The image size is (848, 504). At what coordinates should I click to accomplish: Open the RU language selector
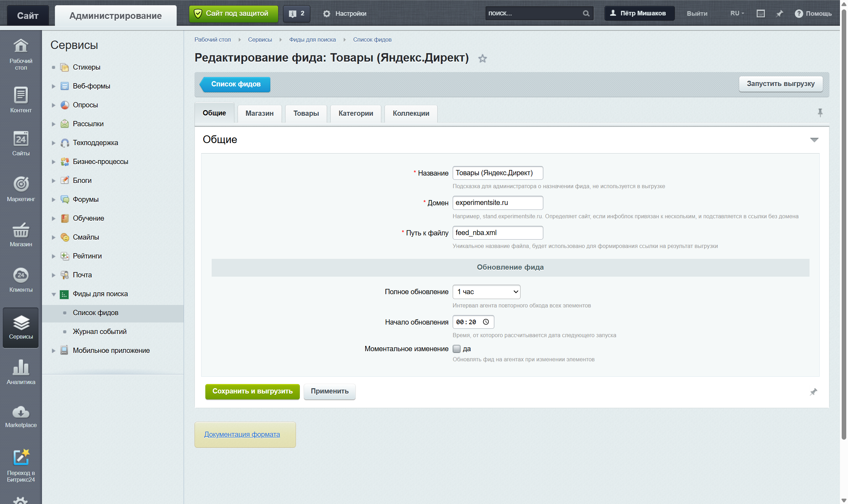[x=737, y=13]
